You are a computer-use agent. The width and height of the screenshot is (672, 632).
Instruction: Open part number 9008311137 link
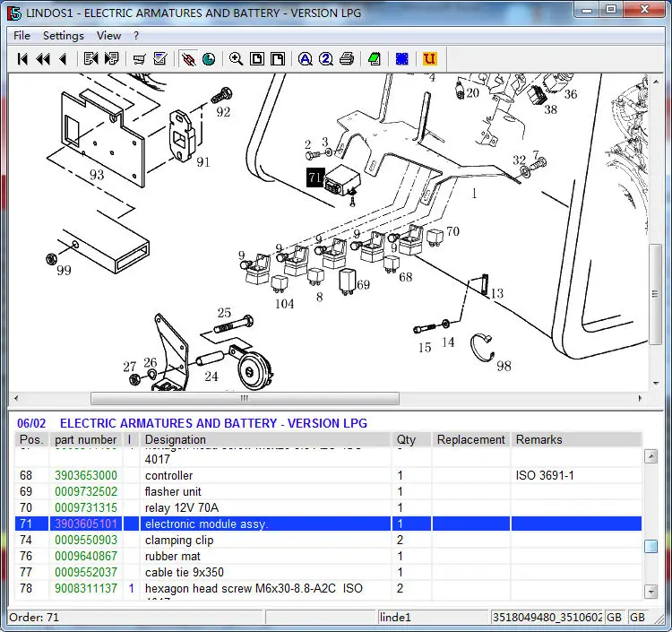tap(86, 588)
